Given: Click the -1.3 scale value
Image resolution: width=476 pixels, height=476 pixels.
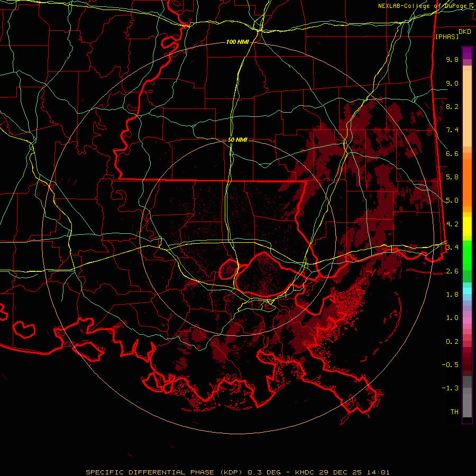Looking at the screenshot, I should pos(450,388).
